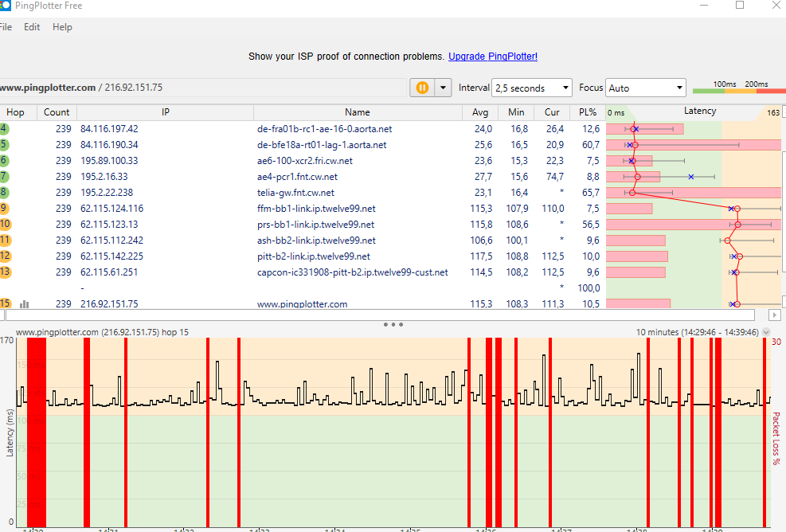
Task: Click the hop 11 orange badge
Action: (x=5, y=241)
